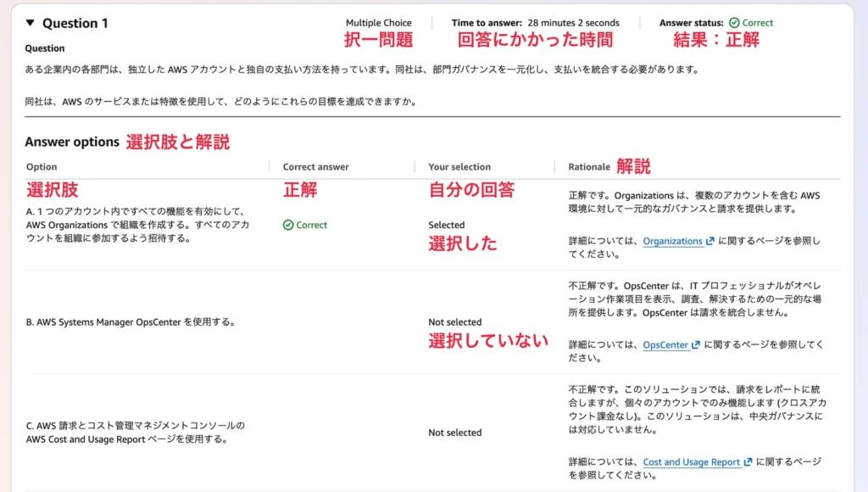The width and height of the screenshot is (868, 492).
Task: Click the Correct answer column header
Action: click(315, 167)
